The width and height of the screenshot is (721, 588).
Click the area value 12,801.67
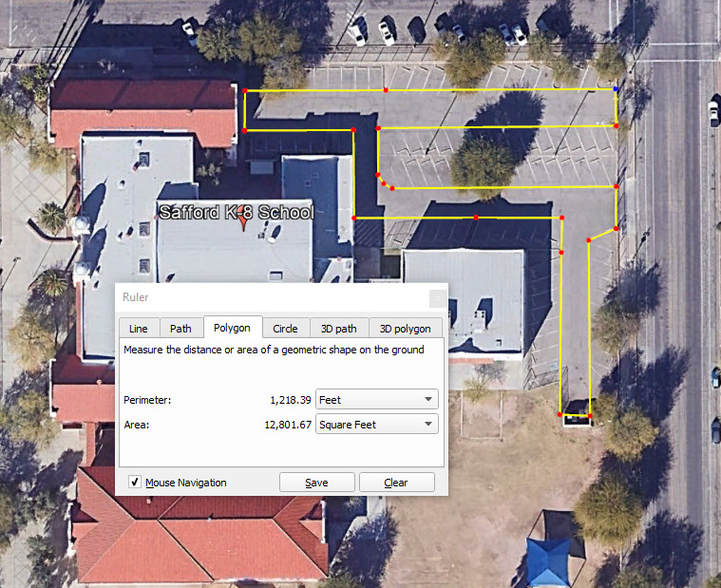click(x=288, y=425)
